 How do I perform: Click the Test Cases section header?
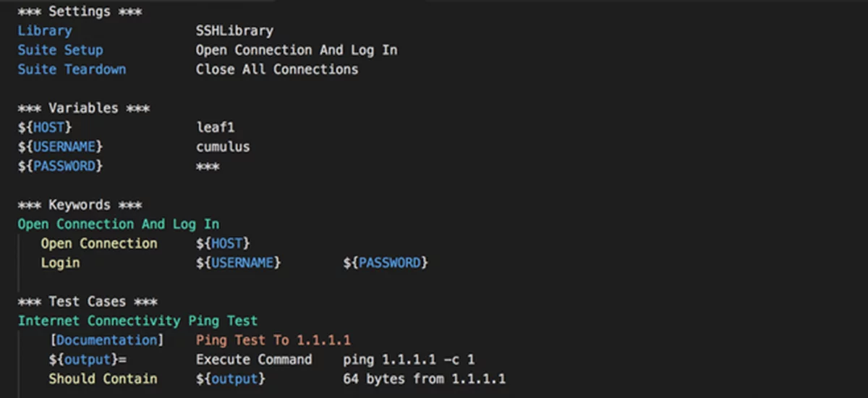coord(88,302)
